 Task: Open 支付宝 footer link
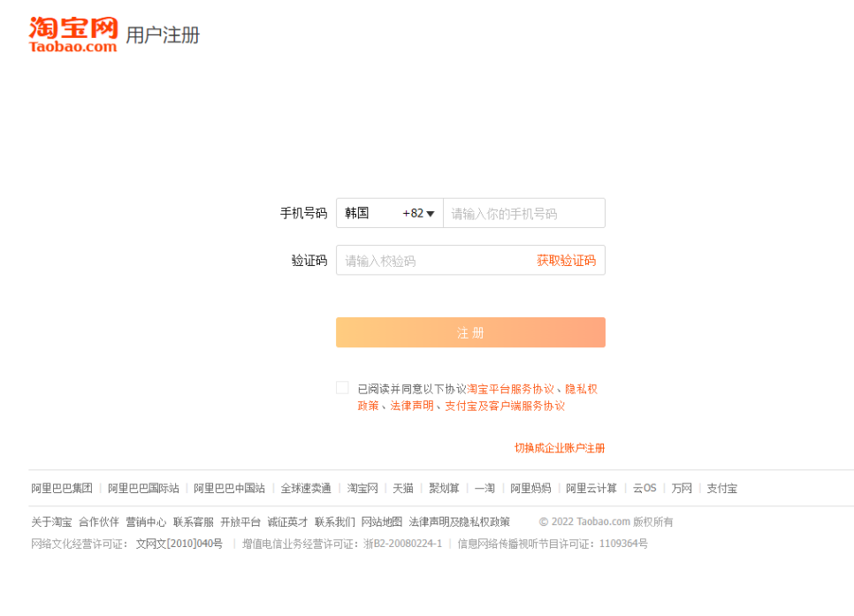(x=721, y=488)
